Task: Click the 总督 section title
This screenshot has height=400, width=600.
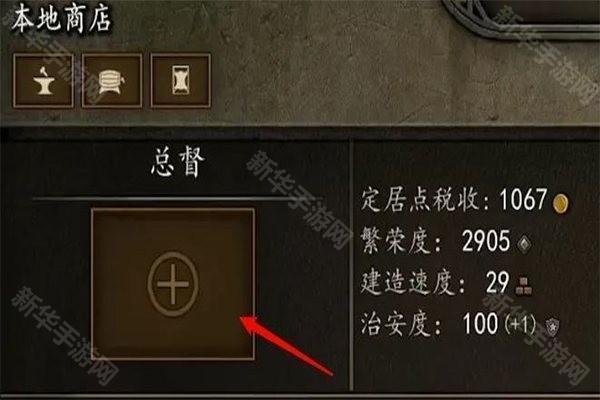Action: click(178, 163)
